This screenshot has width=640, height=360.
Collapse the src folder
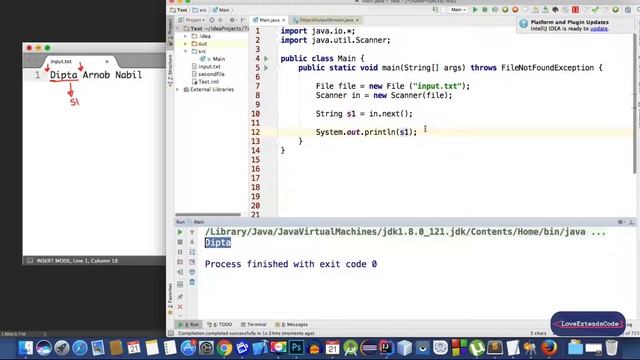pyautogui.click(x=186, y=51)
